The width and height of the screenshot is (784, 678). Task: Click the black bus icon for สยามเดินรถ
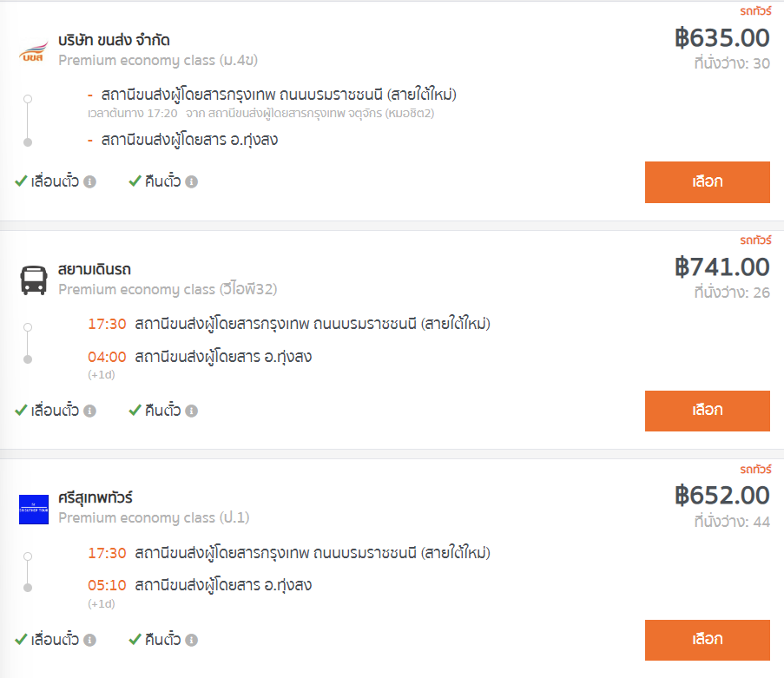coord(34,280)
